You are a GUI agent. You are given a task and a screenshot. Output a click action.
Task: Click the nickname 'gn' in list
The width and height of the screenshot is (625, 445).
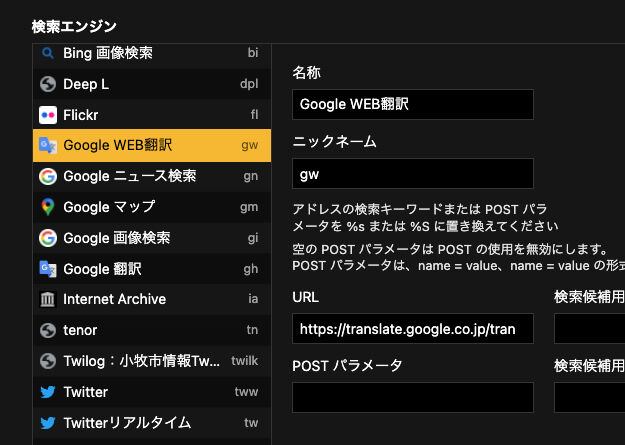pyautogui.click(x=251, y=176)
